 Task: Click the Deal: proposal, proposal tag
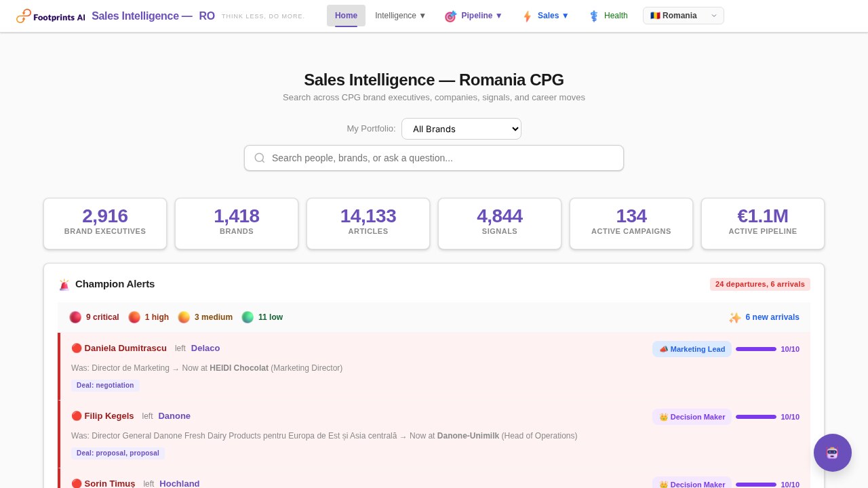tap(118, 453)
